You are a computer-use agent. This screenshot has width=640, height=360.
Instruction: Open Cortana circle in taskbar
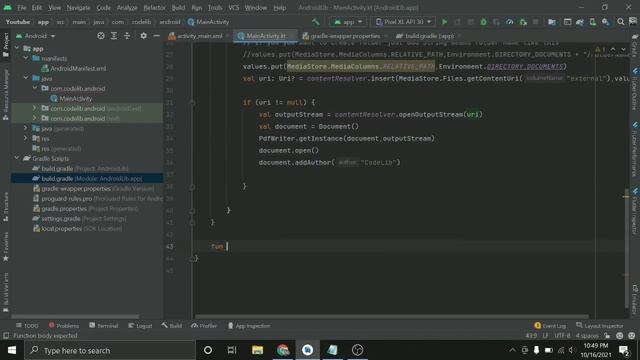point(208,350)
